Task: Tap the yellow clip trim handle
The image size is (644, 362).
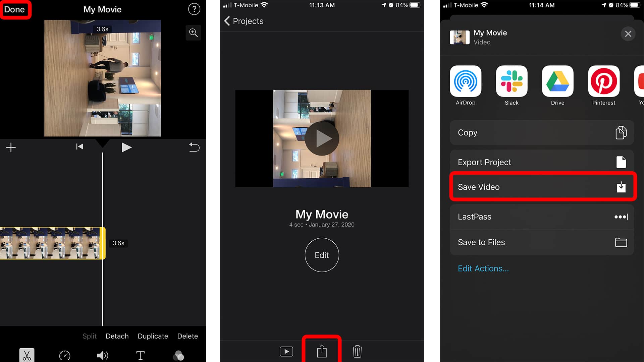Action: (x=104, y=243)
